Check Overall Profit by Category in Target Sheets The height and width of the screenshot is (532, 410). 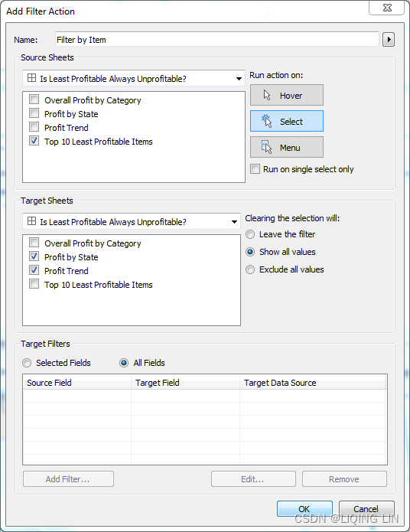[x=34, y=243]
